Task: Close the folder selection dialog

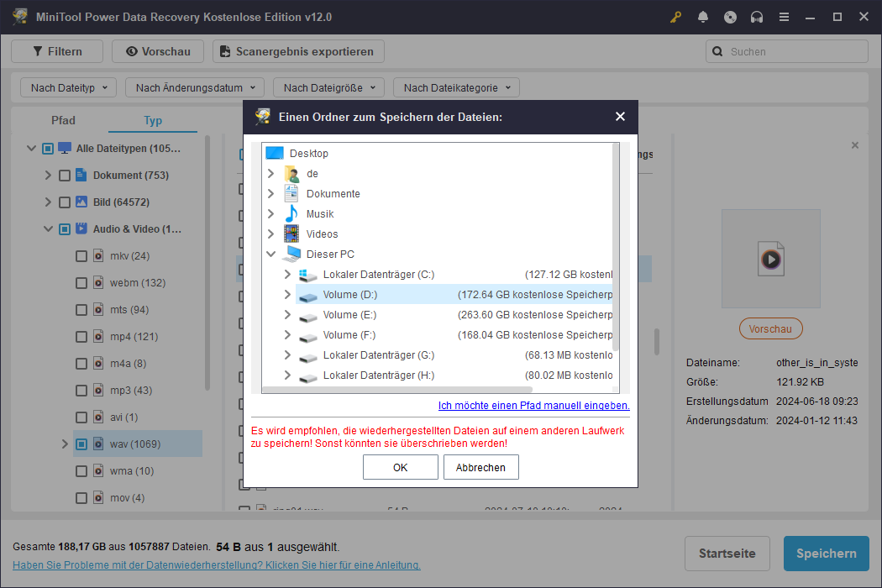Action: click(620, 117)
